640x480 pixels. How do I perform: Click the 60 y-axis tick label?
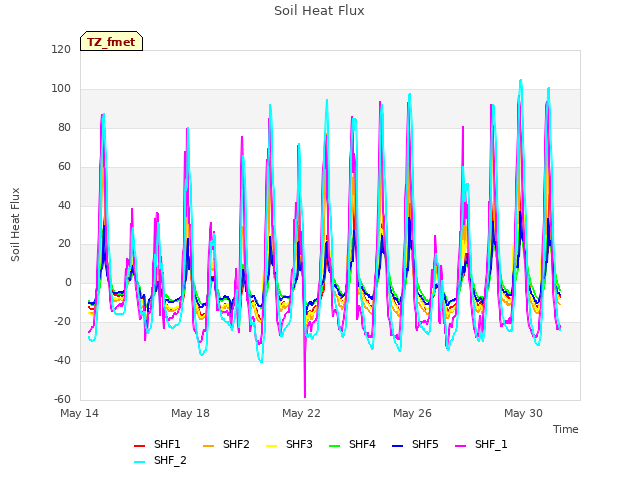click(x=64, y=167)
